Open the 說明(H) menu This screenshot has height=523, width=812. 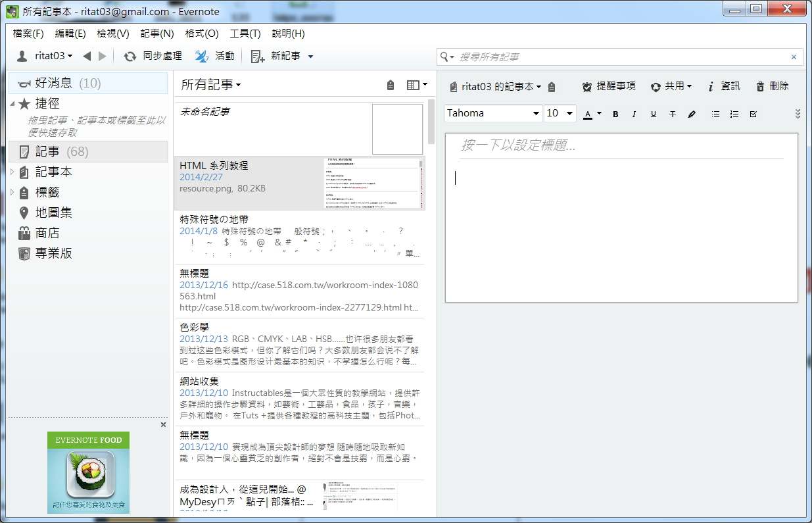pyautogui.click(x=288, y=34)
